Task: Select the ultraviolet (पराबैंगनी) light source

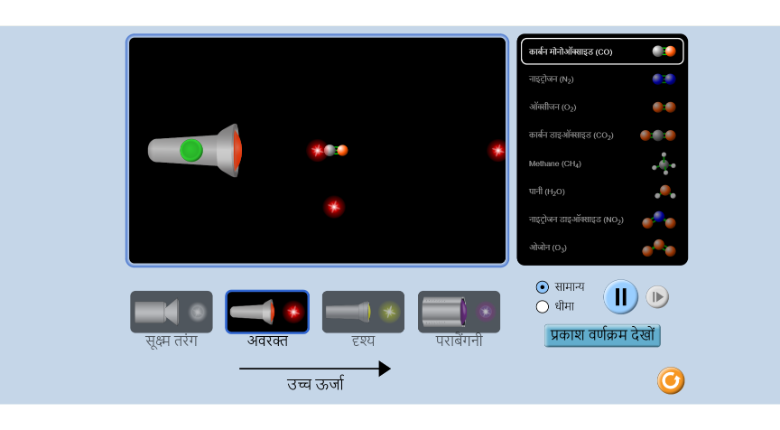Action: (x=459, y=312)
